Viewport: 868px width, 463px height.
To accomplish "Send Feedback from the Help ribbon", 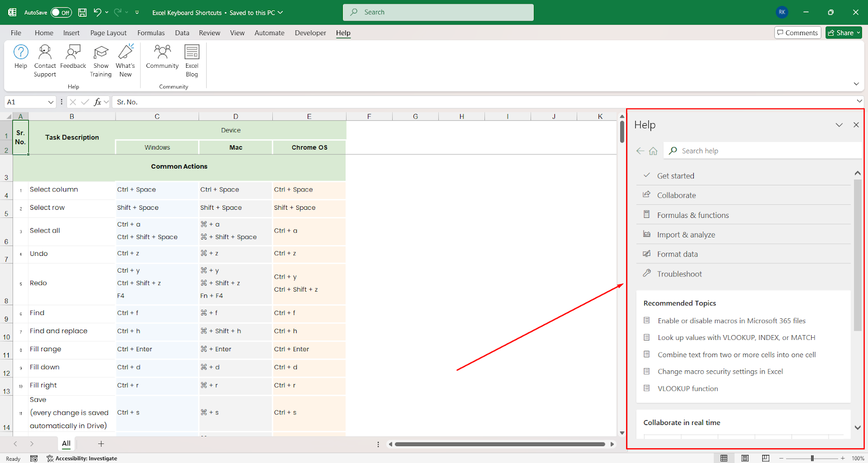I will coord(73,57).
